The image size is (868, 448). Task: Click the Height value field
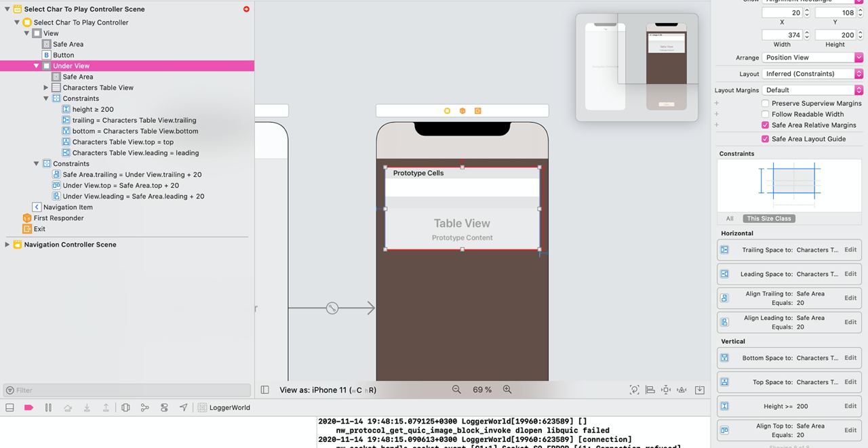(836, 35)
